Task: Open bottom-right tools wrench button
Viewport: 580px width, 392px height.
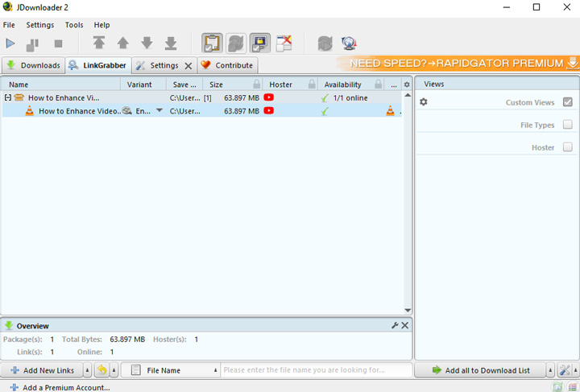Action: click(565, 369)
